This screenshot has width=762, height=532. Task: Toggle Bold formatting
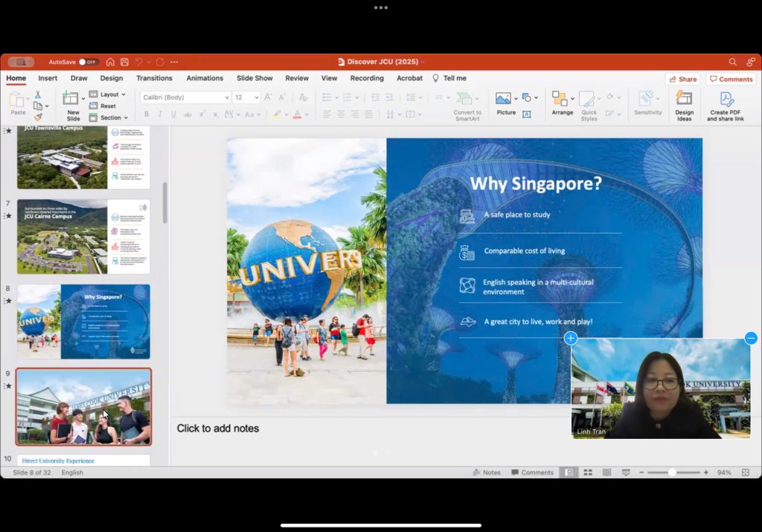click(x=147, y=114)
